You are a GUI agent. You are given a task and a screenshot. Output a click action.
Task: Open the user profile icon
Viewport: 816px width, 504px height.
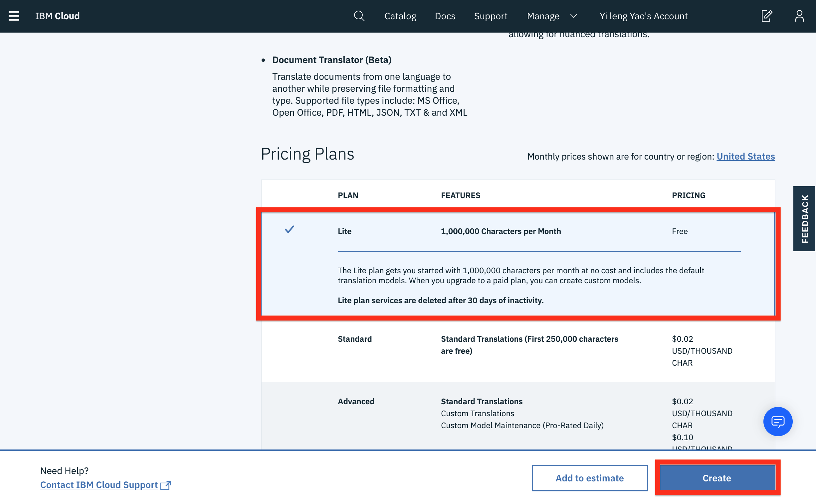799,16
